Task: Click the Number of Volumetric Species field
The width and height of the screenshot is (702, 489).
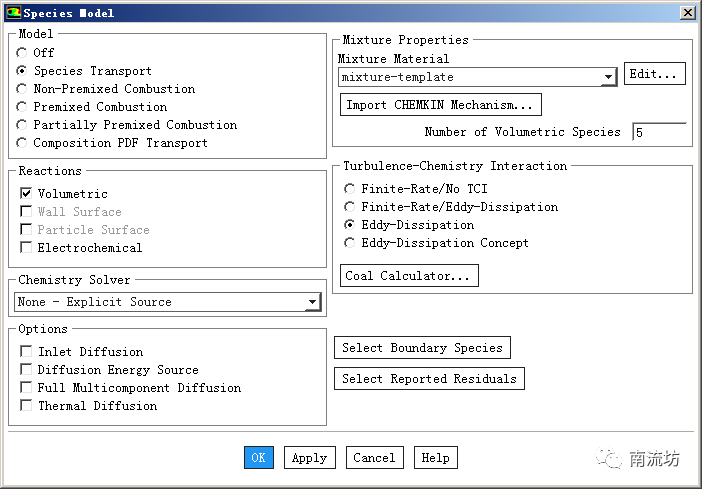Action: (x=658, y=133)
